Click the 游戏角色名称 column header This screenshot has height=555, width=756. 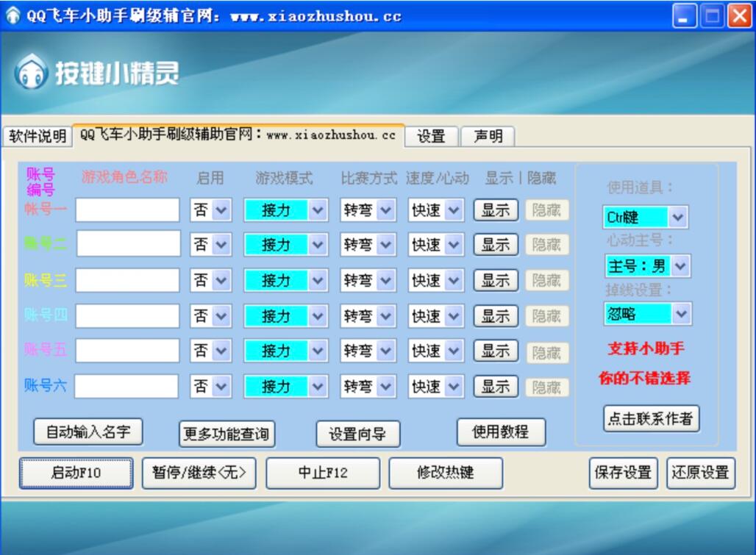pos(124,177)
